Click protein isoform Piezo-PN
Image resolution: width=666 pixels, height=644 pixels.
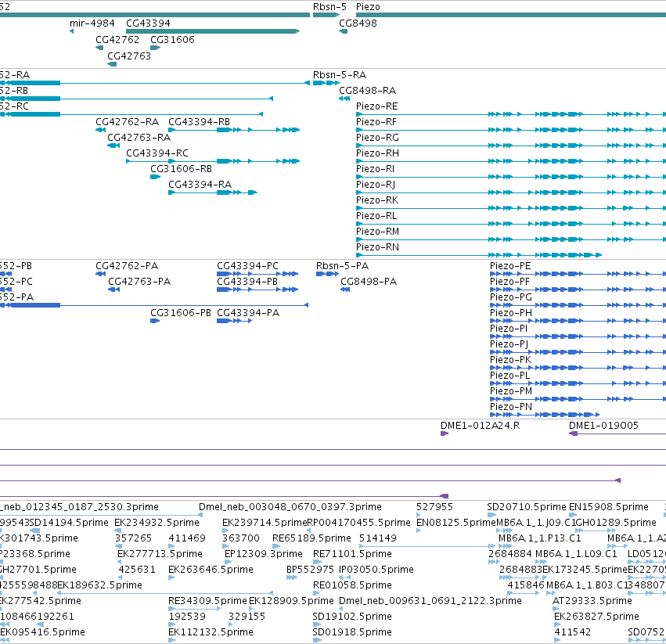point(511,407)
